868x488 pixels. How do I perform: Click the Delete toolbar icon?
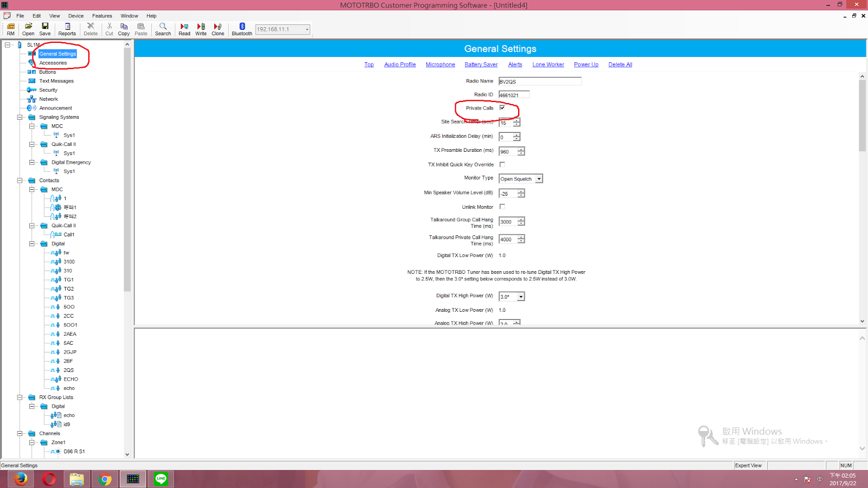pyautogui.click(x=91, y=29)
